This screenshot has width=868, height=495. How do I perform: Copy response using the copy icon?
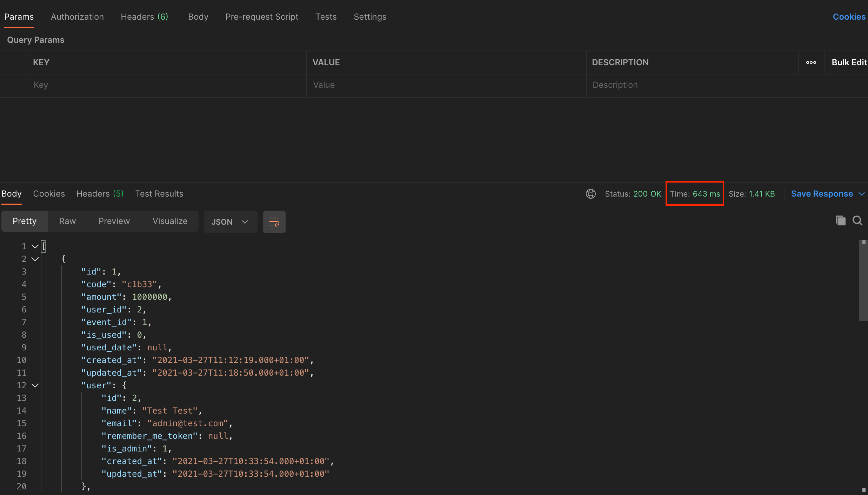(840, 220)
